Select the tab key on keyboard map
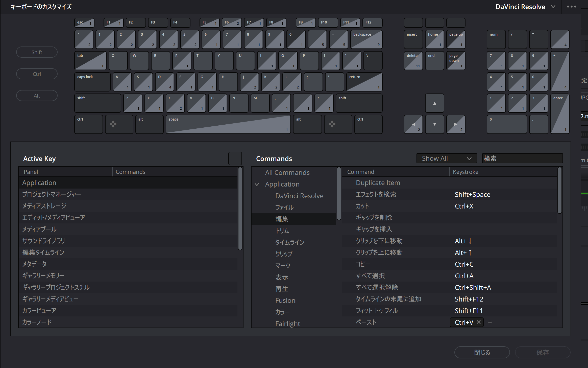This screenshot has height=368, width=588. point(90,60)
